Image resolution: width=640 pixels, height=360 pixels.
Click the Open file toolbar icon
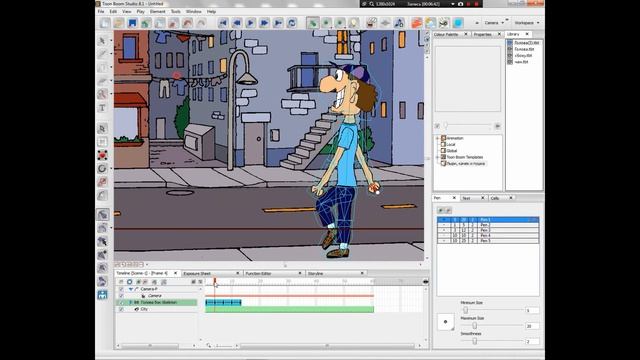pos(119,23)
